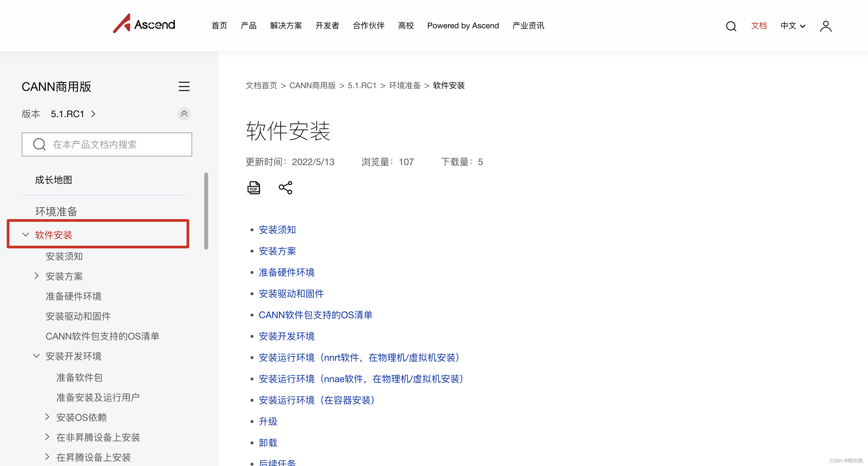Open the 安装驱动和固件 link in content list
The height and width of the screenshot is (466, 868).
pyautogui.click(x=291, y=294)
